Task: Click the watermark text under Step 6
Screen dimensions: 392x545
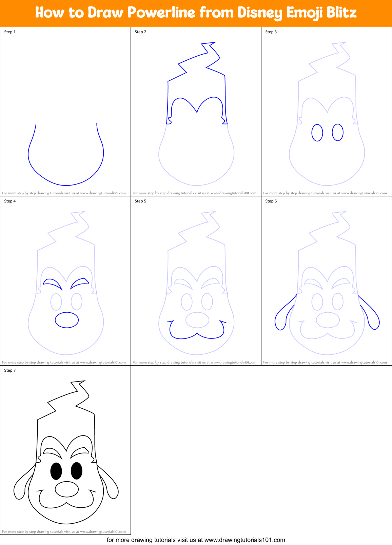Action: click(325, 362)
